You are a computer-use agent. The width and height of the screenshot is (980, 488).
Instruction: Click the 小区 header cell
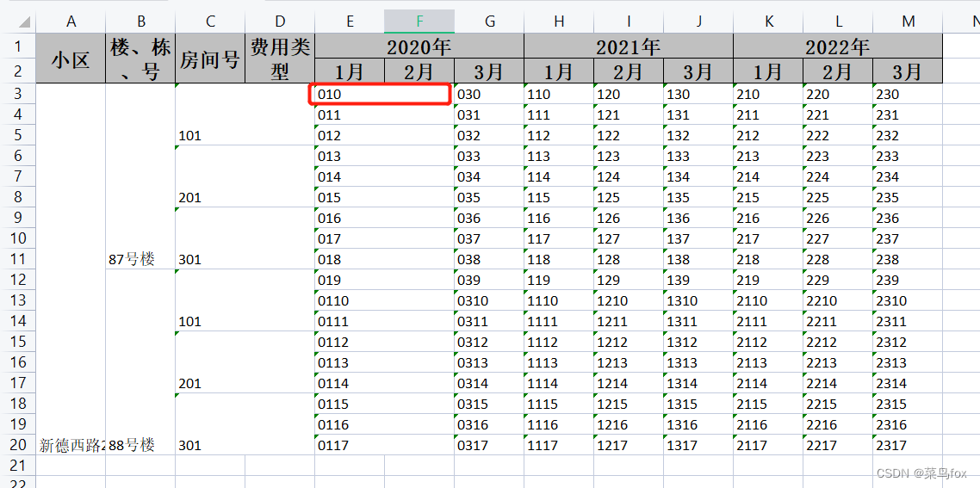[x=71, y=59]
